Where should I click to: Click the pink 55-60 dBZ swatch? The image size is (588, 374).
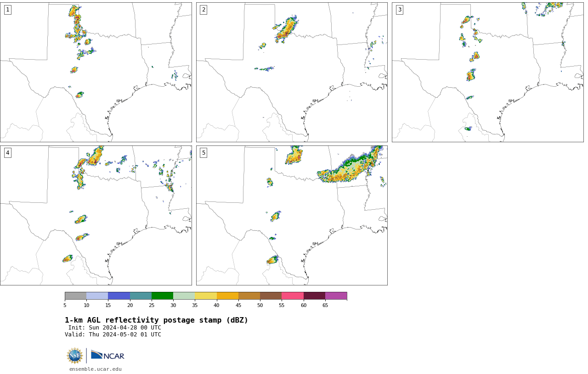[293, 296]
